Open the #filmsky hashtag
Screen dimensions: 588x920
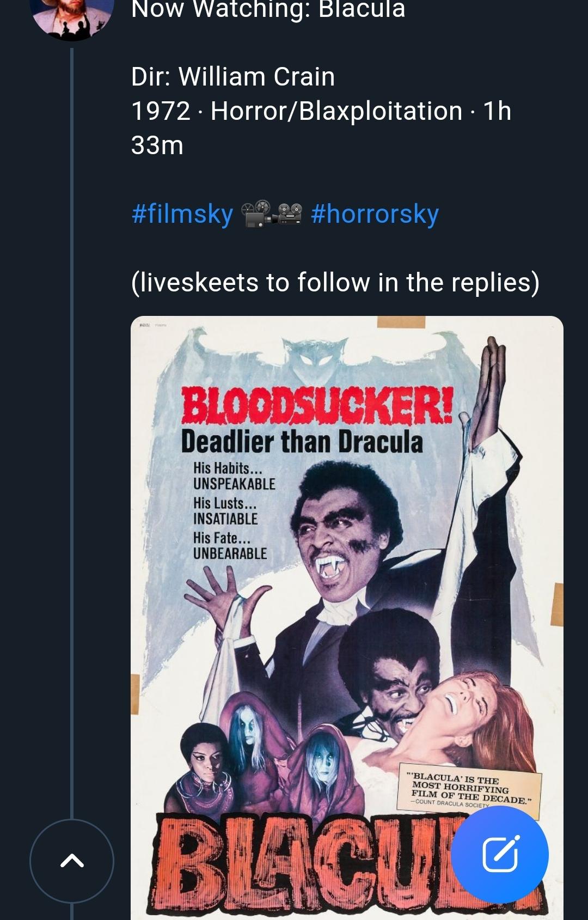(x=182, y=214)
